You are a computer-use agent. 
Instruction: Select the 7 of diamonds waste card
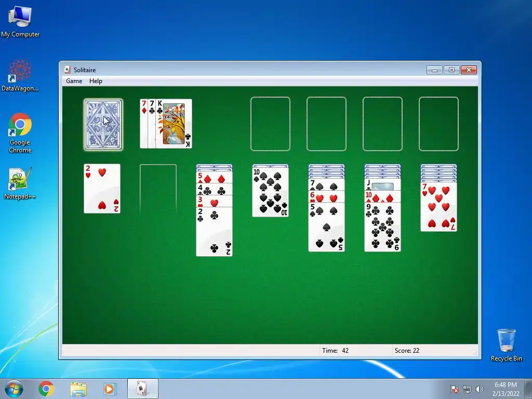click(x=143, y=124)
